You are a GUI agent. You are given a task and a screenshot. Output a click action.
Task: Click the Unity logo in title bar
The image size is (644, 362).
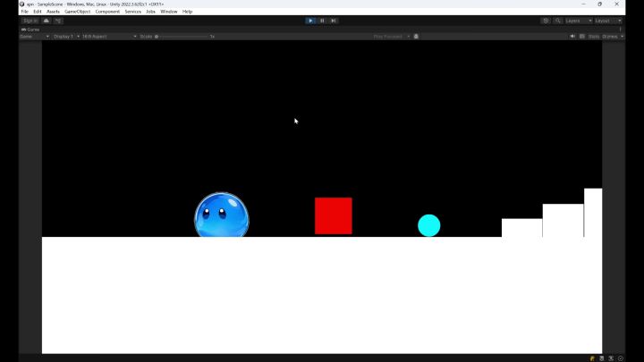22,4
